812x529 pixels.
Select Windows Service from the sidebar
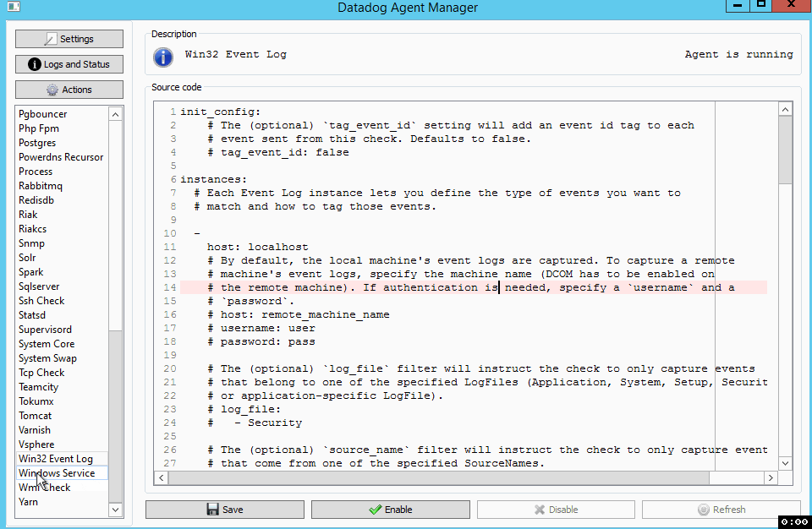pos(49,472)
